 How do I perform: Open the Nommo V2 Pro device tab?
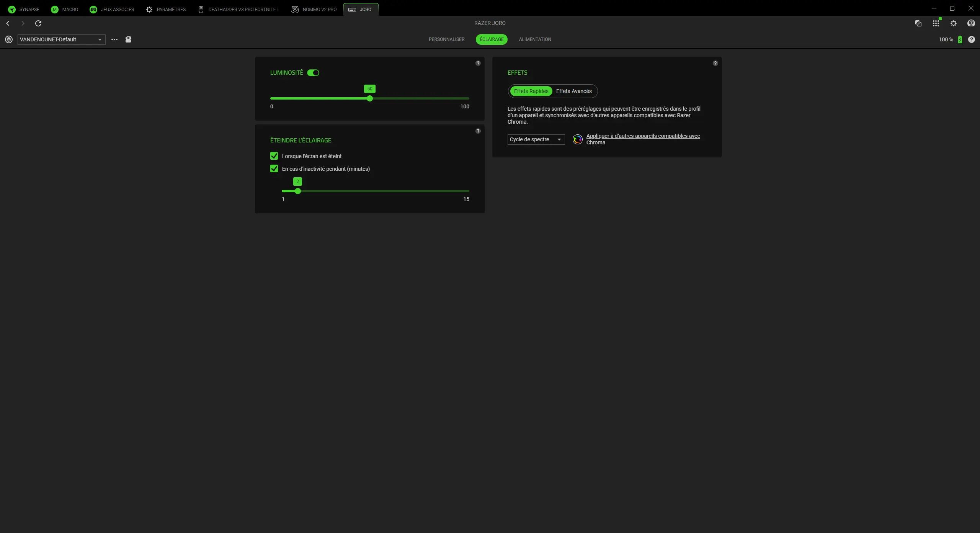[x=314, y=10]
